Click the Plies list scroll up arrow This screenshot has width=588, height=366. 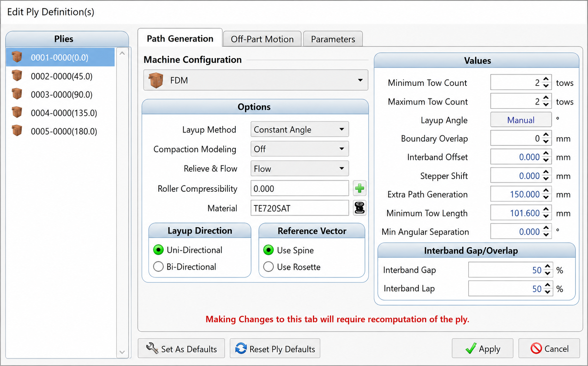[122, 53]
